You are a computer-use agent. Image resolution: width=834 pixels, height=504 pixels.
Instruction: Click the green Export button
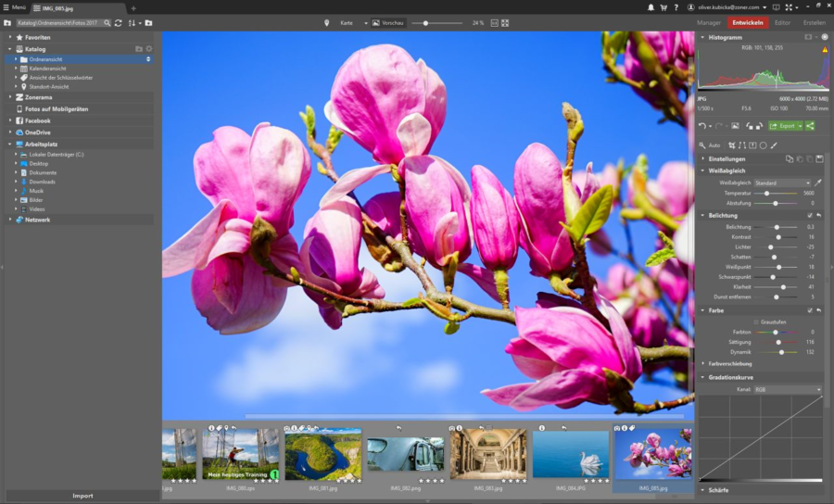pyautogui.click(x=786, y=126)
